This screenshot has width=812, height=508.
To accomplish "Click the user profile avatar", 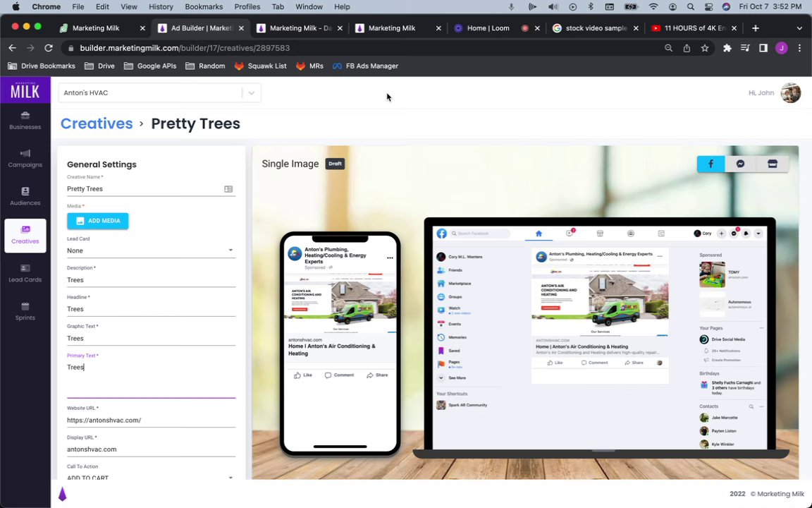I will click(x=790, y=93).
